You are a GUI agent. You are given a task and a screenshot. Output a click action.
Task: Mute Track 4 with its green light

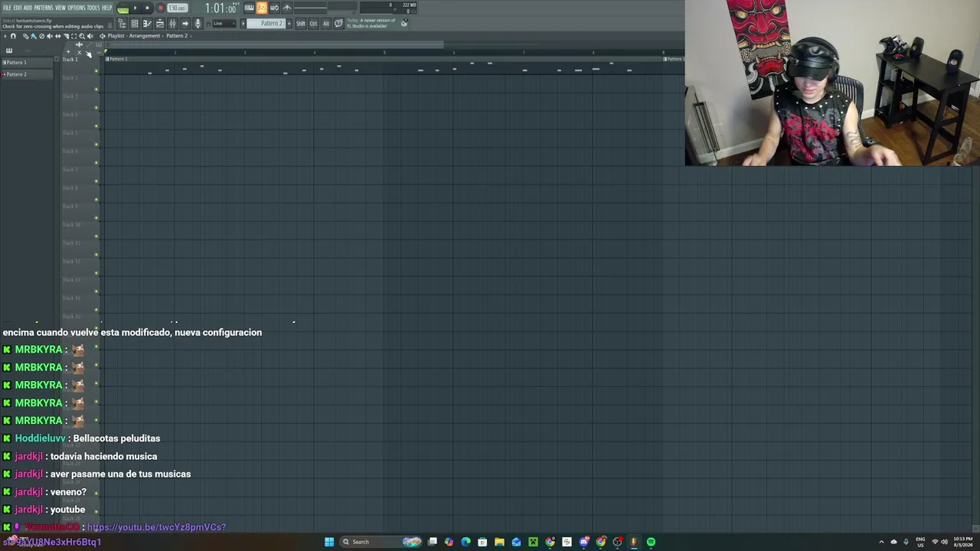tap(96, 126)
